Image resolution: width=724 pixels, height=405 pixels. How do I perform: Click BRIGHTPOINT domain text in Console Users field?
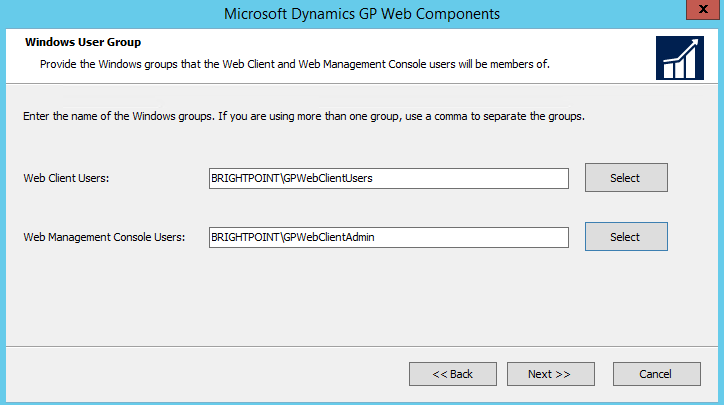pyautogui.click(x=243, y=237)
